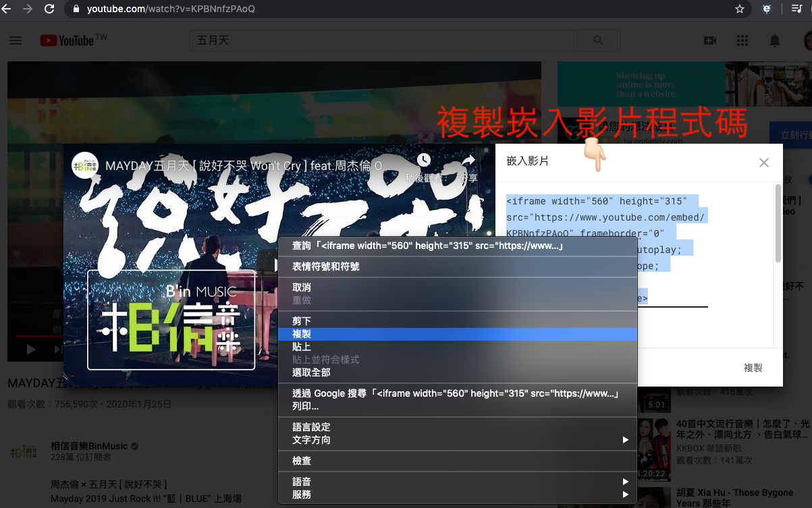Image resolution: width=812 pixels, height=508 pixels.
Task: Expand the 語音 submenu
Action: pyautogui.click(x=458, y=482)
